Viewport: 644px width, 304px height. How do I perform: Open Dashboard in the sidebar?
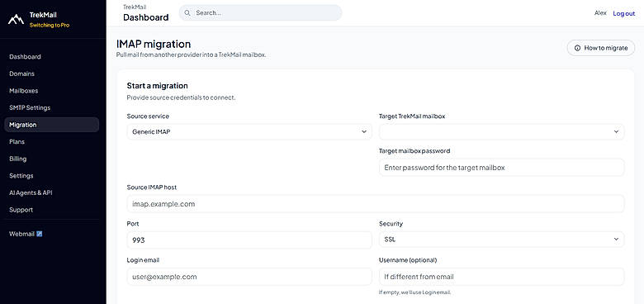click(25, 57)
